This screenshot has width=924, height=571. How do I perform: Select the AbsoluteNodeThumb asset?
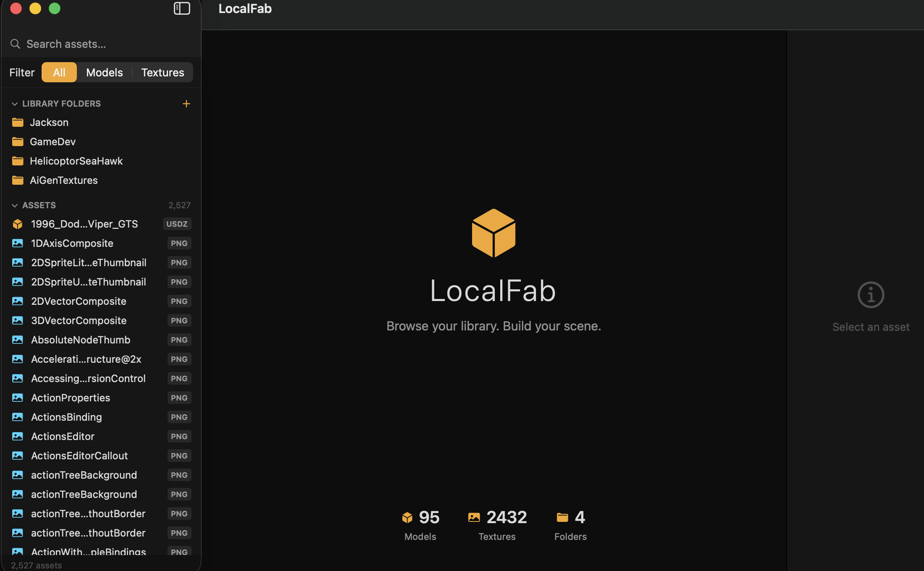101,340
